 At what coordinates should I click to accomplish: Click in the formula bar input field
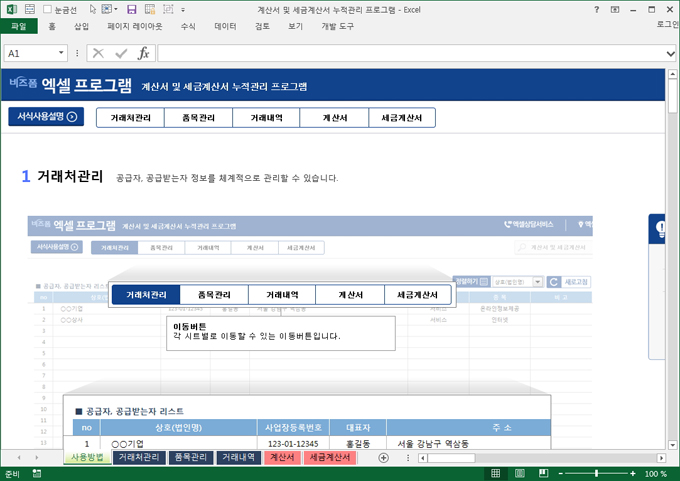[400, 53]
